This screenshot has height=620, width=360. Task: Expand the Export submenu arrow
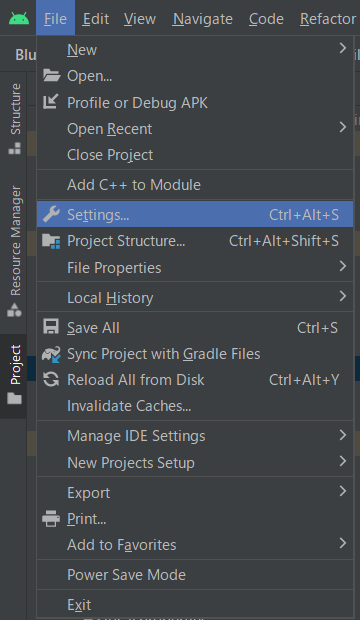click(343, 491)
